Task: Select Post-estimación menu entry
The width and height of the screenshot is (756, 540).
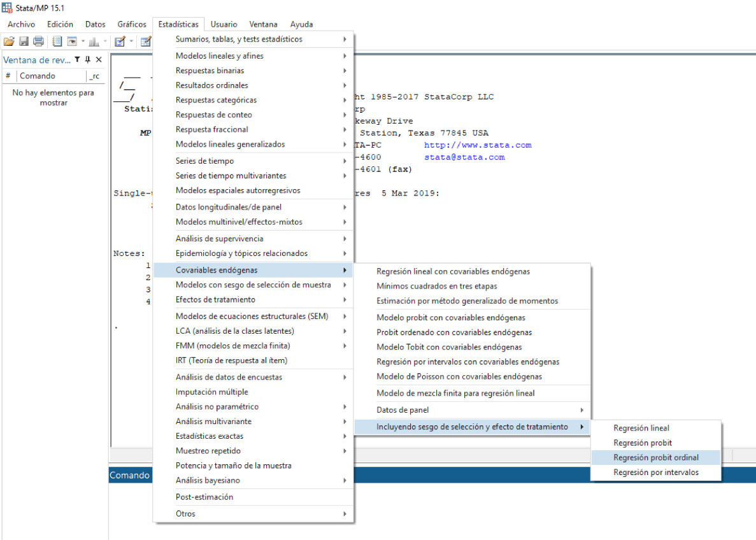Action: coord(253,497)
